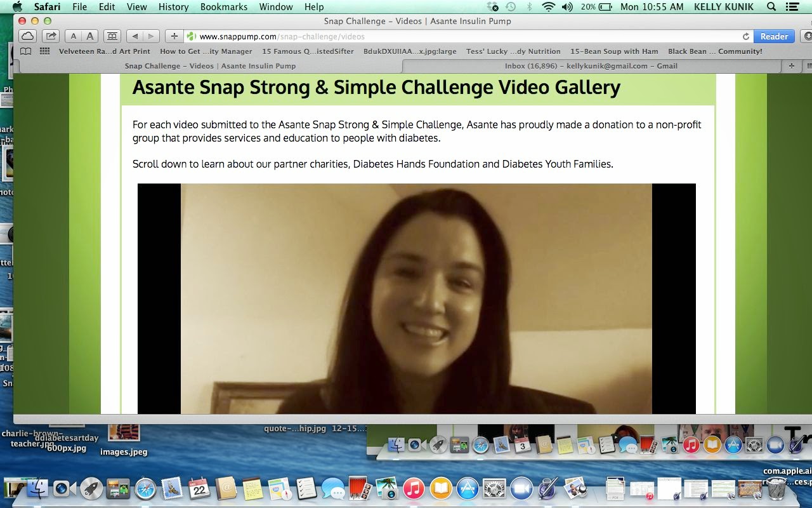Open Contacts in the bottom Dock

[x=226, y=488]
